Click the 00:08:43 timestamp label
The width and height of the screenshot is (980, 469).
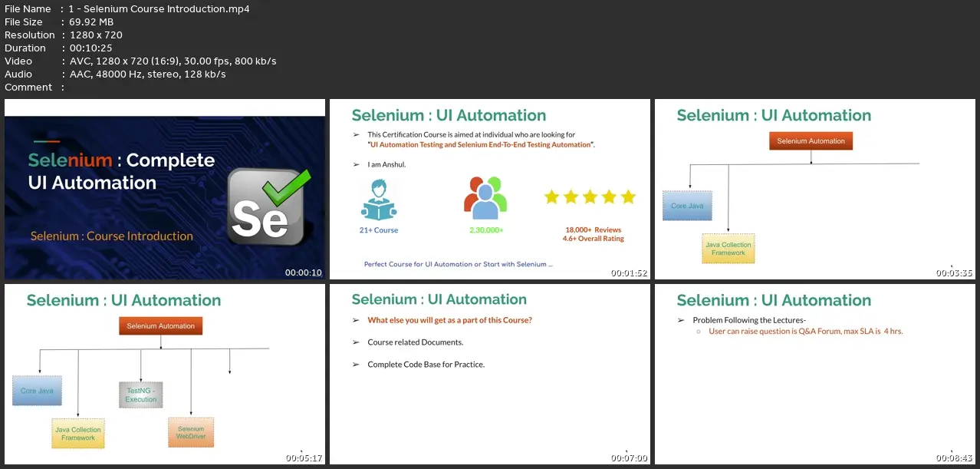click(954, 457)
